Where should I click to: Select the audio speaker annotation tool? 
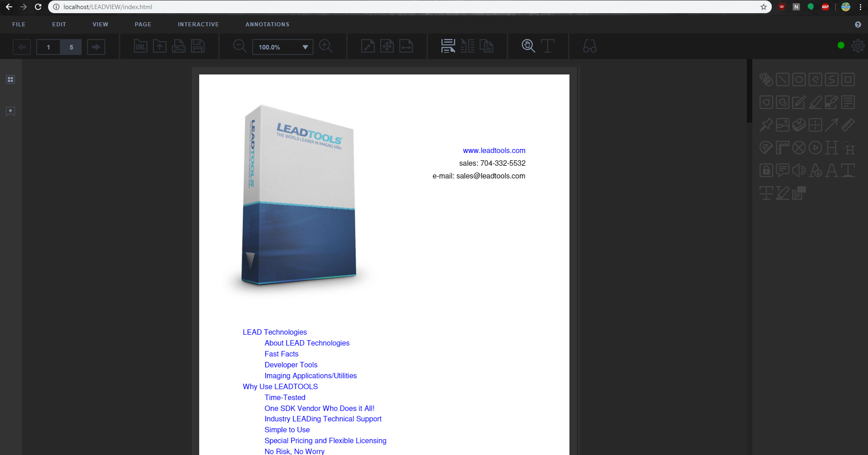799,170
